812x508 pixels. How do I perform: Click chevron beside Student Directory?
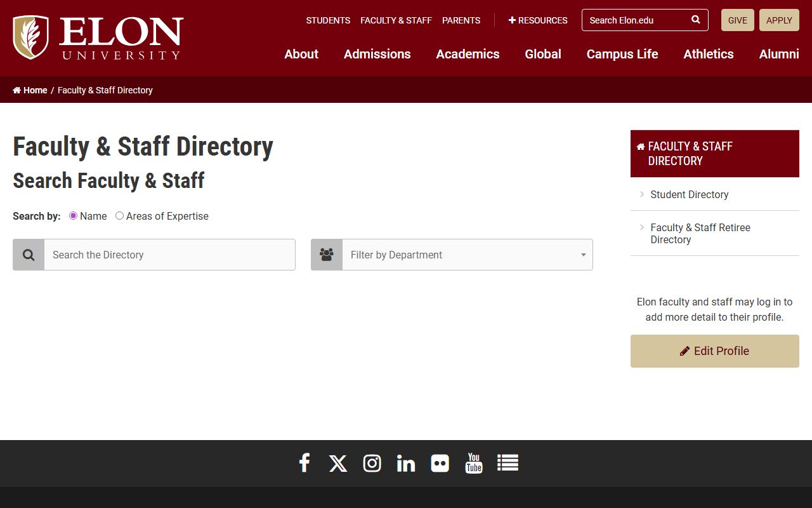click(x=642, y=194)
